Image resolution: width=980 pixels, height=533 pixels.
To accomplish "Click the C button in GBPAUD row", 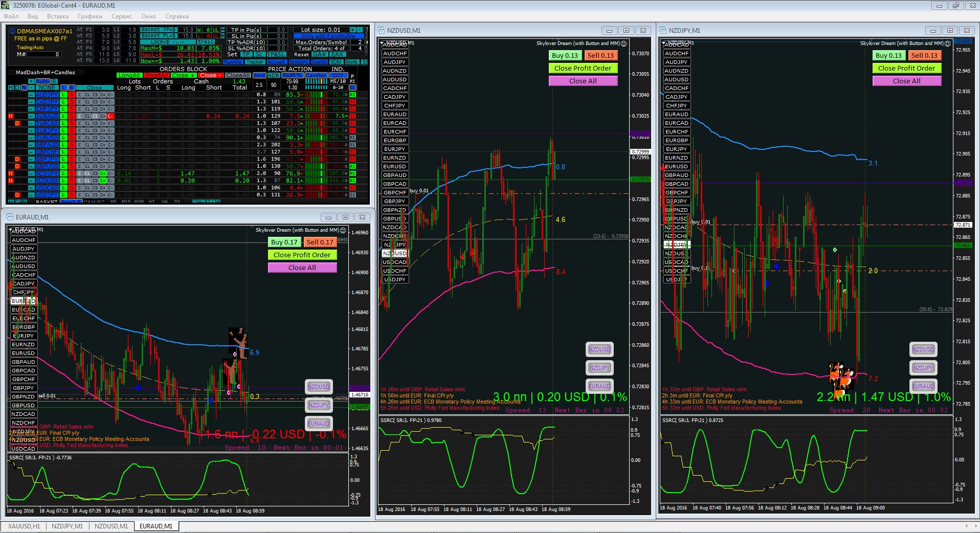I will (79, 145).
